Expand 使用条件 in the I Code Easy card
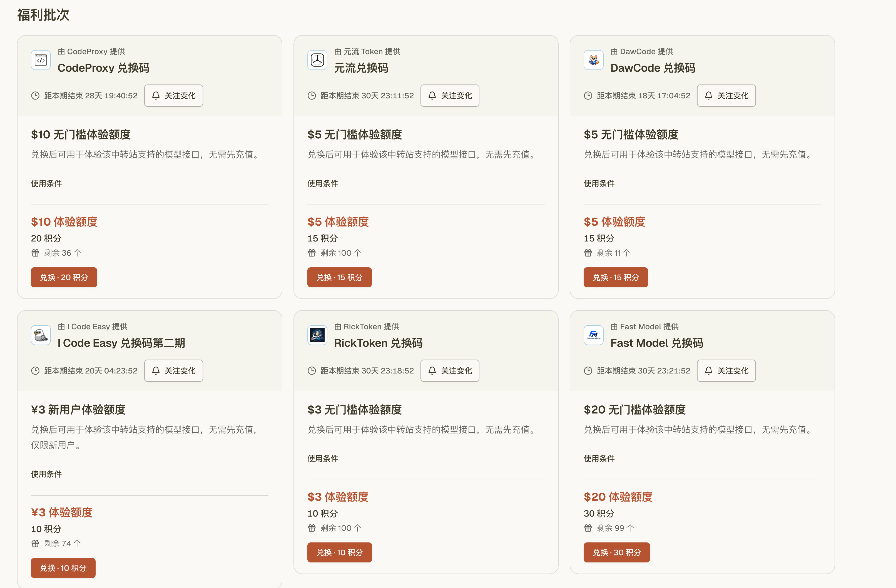 [46, 474]
